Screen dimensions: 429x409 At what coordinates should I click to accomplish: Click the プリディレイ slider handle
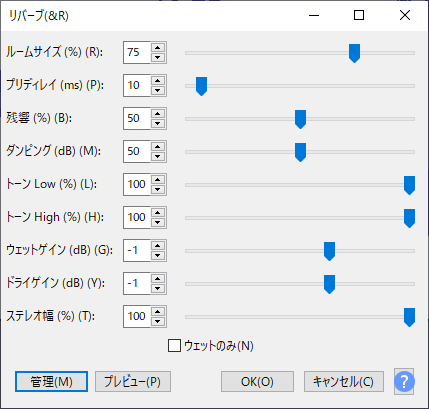coord(201,86)
